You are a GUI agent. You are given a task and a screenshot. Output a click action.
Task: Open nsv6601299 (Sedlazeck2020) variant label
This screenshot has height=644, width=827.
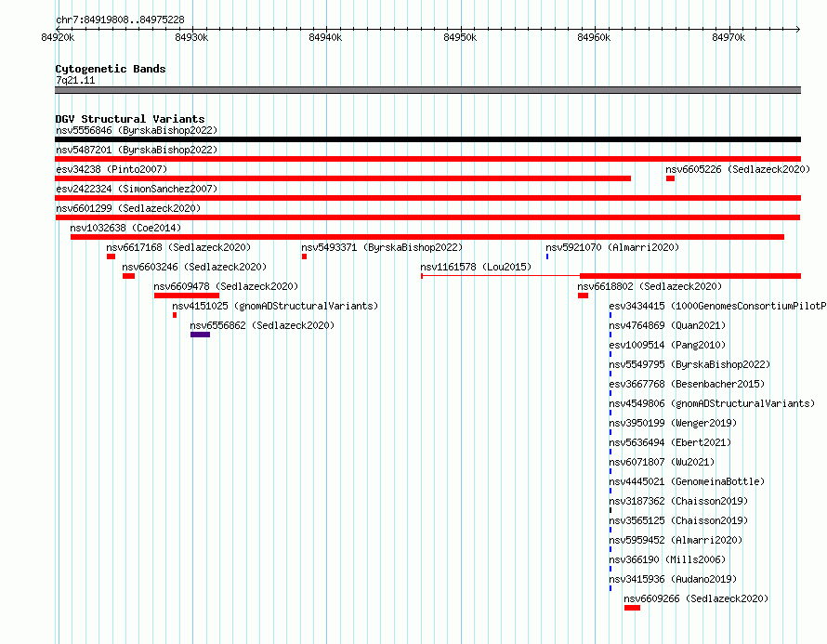[x=128, y=208]
